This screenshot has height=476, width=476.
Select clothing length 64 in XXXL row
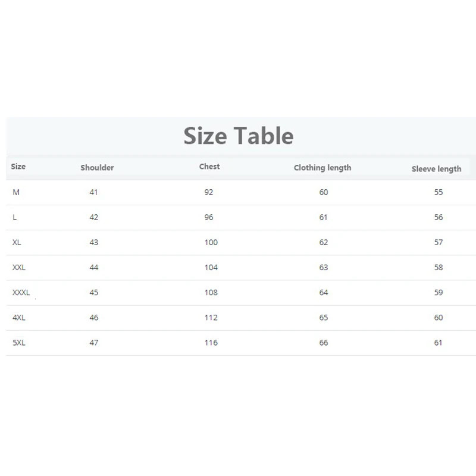323,292
